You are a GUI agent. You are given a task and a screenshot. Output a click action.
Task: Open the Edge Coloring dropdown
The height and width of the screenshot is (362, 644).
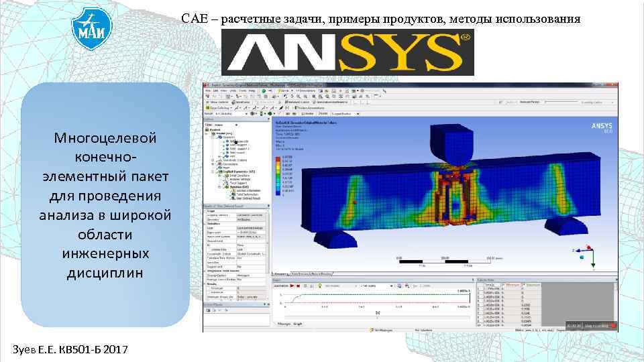click(x=219, y=108)
